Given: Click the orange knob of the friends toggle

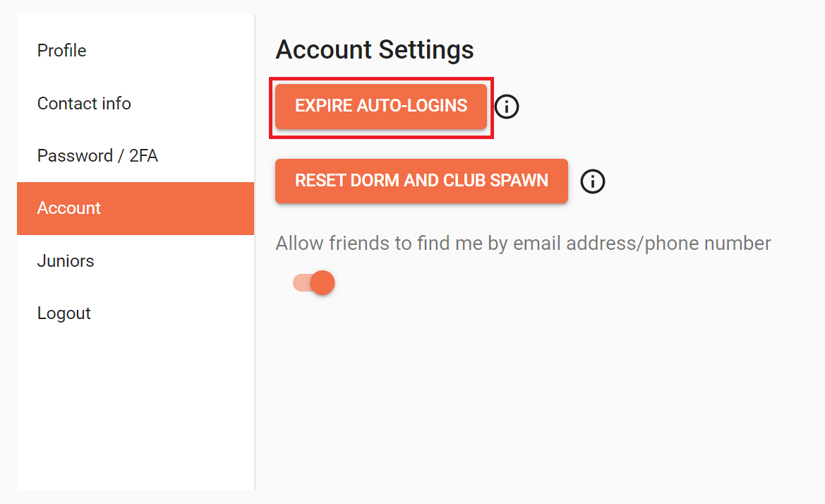Looking at the screenshot, I should pyautogui.click(x=323, y=283).
